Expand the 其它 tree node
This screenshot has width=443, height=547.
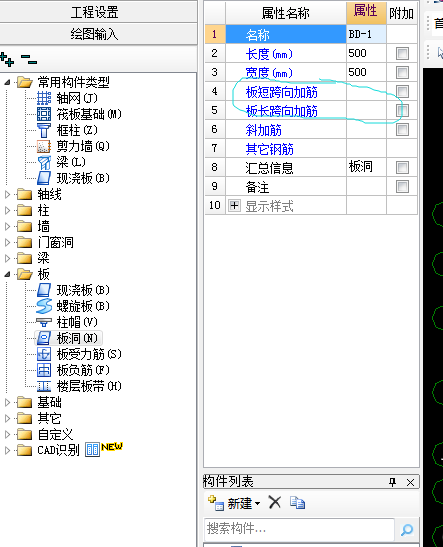click(x=7, y=418)
